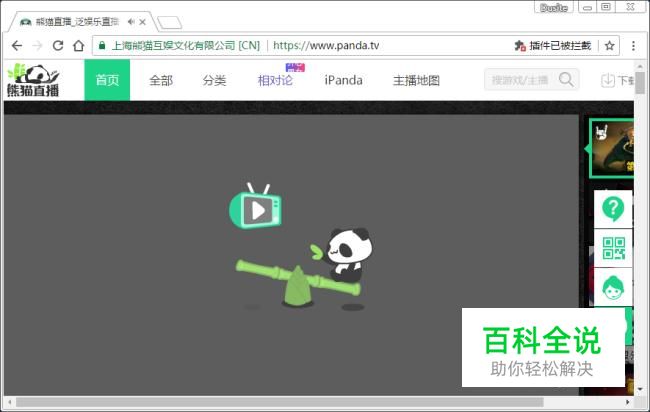Click the magnifying glass search icon
The width and height of the screenshot is (650, 412).
click(566, 80)
